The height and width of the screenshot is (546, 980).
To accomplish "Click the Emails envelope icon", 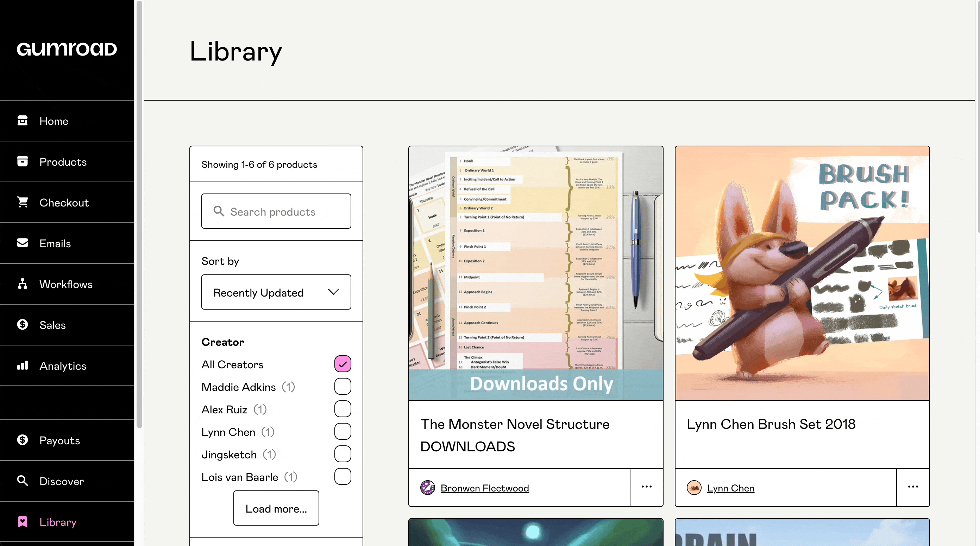I will 23,243.
